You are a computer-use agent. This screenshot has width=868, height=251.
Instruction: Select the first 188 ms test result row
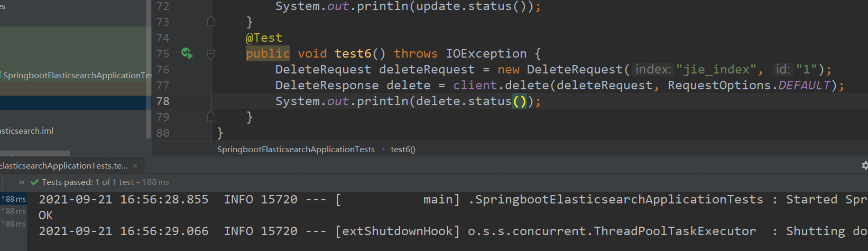13,199
